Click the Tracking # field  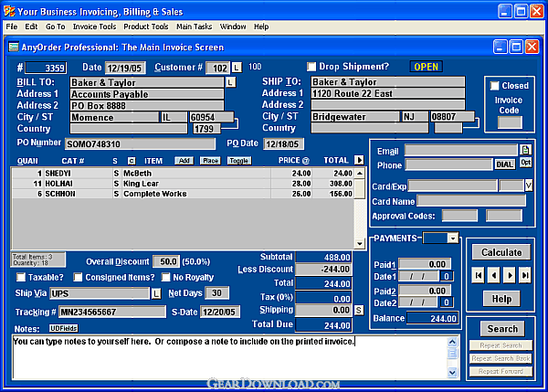coord(112,312)
